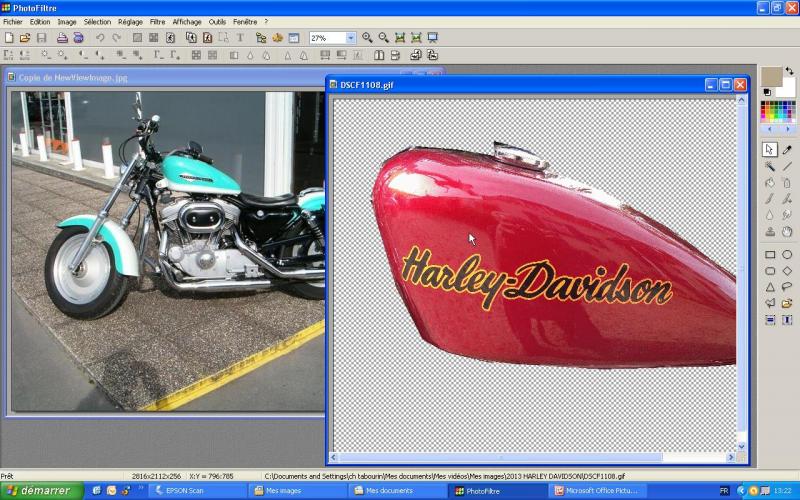Show the previous color palette with left arrow

pos(770,129)
